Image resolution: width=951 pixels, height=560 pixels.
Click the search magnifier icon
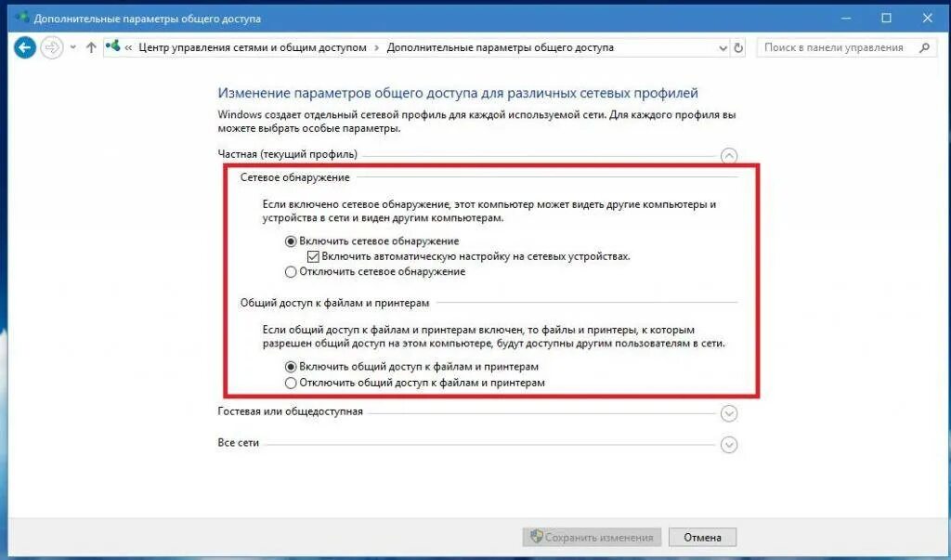point(924,47)
